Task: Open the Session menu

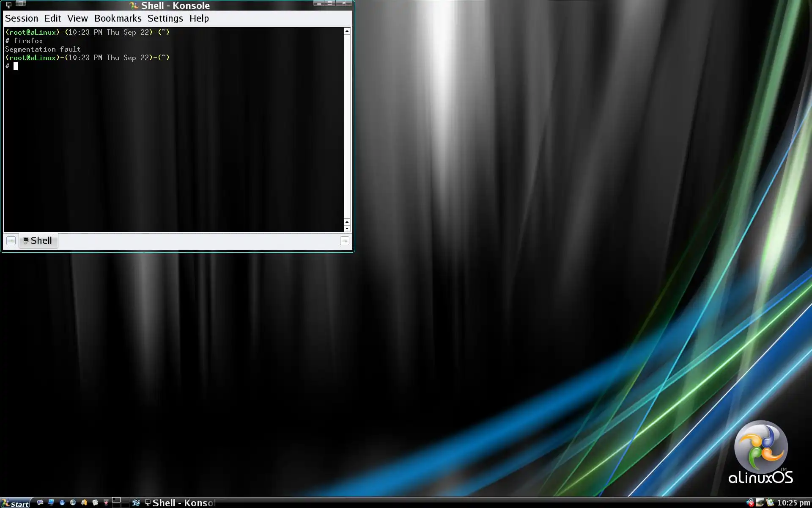Action: coord(22,18)
